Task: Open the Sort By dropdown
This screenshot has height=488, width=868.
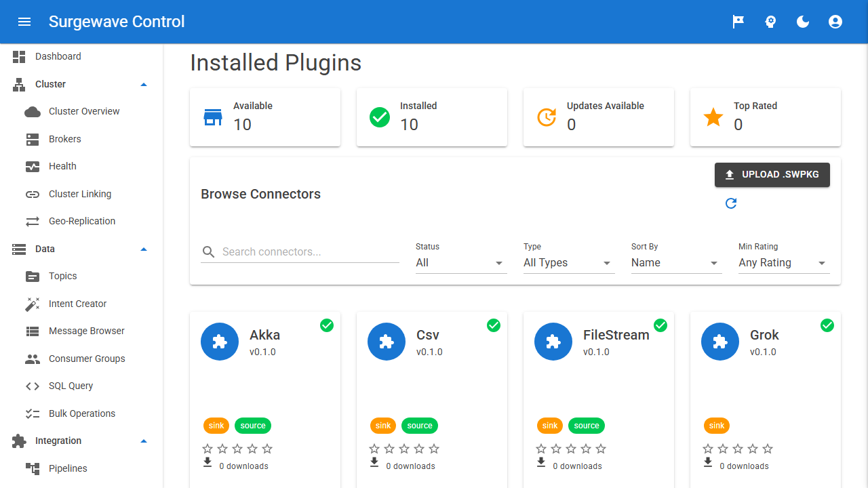Action: [x=677, y=263]
